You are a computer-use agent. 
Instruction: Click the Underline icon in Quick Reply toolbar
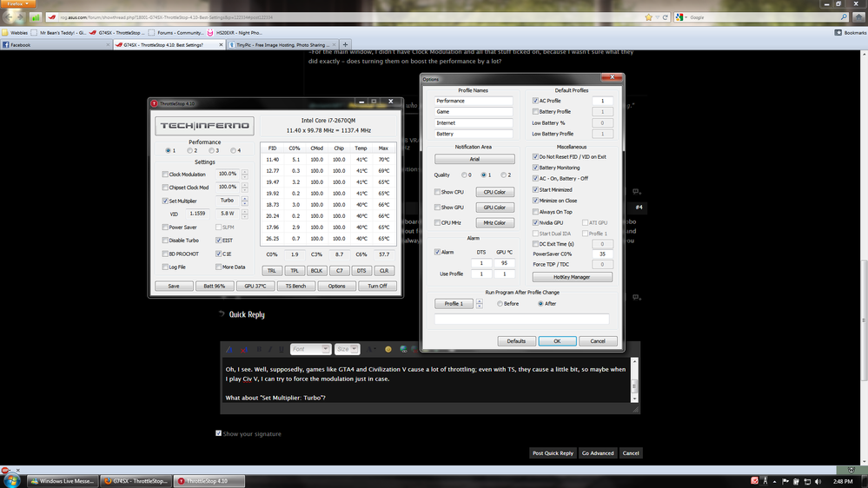point(282,349)
